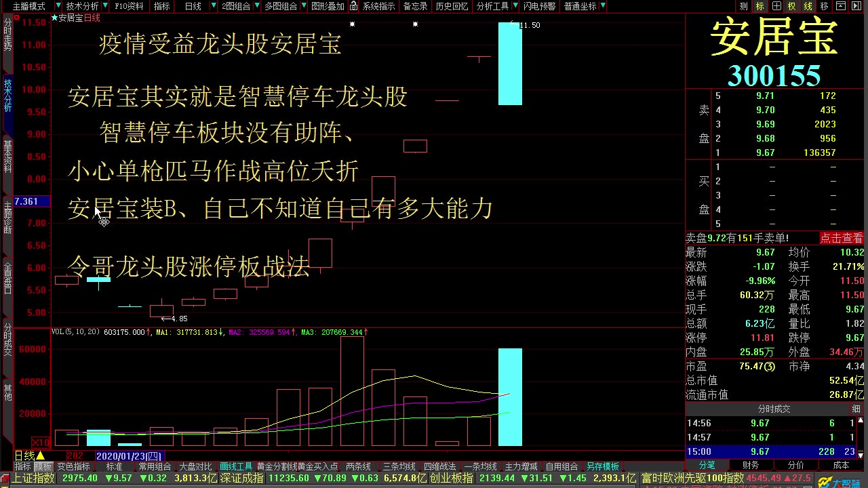Toggle the 线 drawing icon

click(808, 6)
